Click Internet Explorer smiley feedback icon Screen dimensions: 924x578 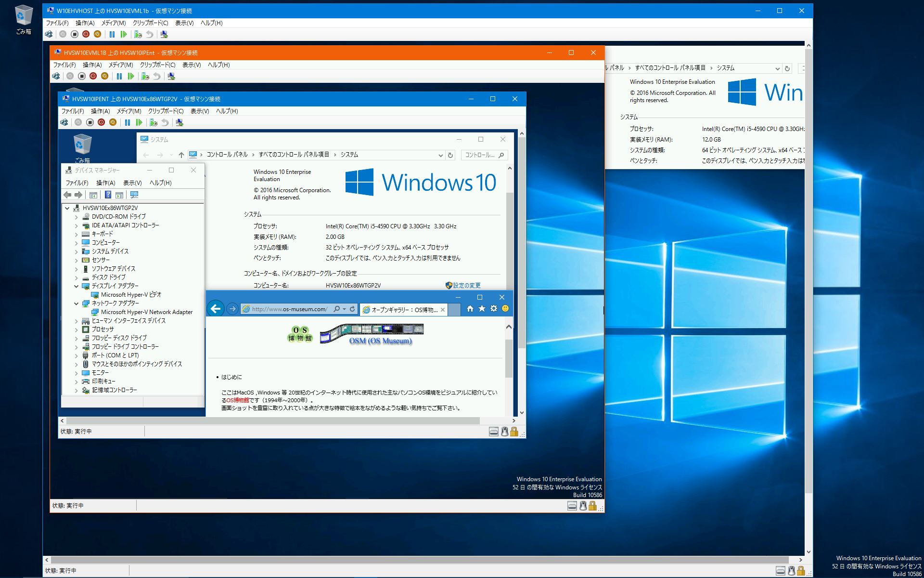click(x=505, y=309)
